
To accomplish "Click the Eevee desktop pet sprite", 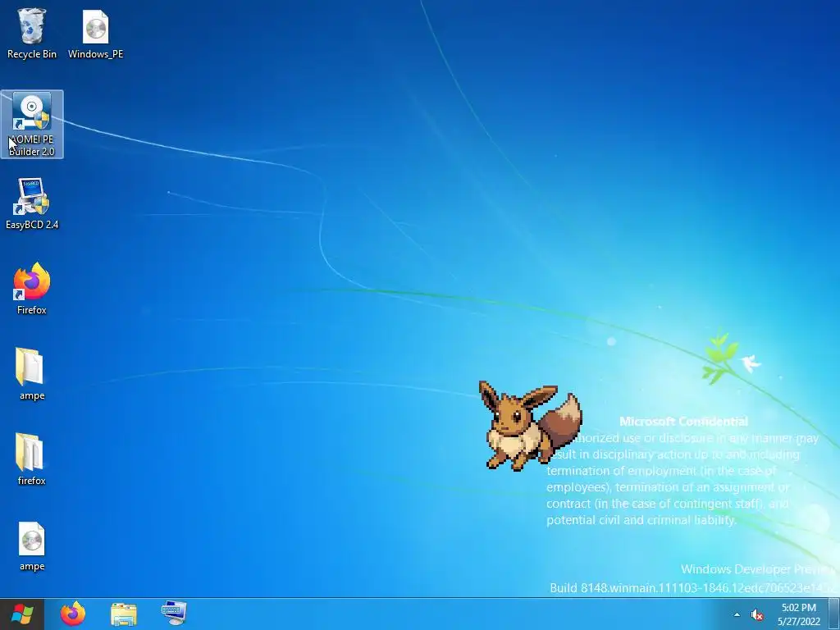I will coord(530,426).
